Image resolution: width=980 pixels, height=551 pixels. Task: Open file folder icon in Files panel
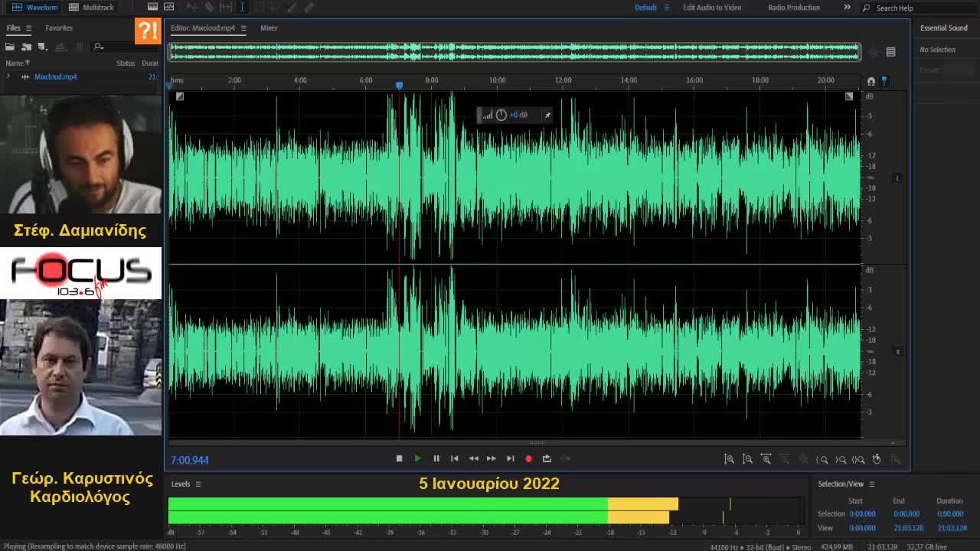pyautogui.click(x=9, y=47)
